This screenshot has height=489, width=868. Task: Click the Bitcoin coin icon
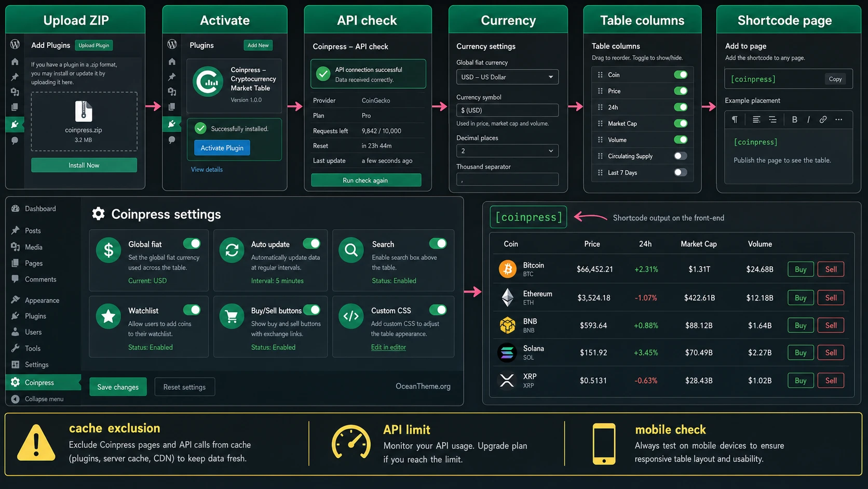coord(507,269)
